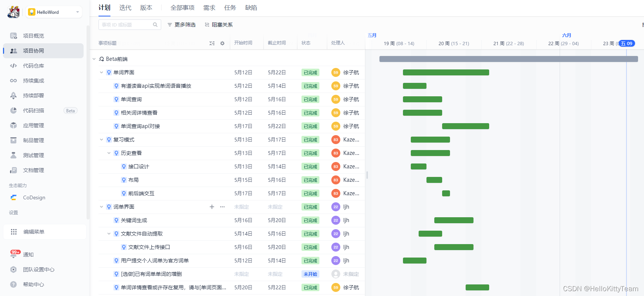This screenshot has height=296, width=644.
Task: Open item 用户提交个人词单为官方词单
Action: (x=155, y=261)
